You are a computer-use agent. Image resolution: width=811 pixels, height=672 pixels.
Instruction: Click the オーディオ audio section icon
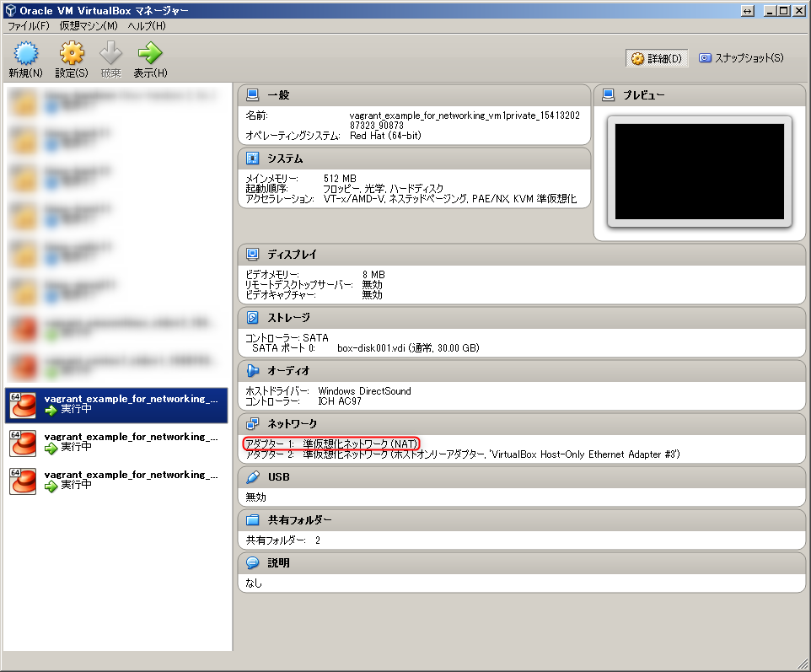(x=252, y=370)
